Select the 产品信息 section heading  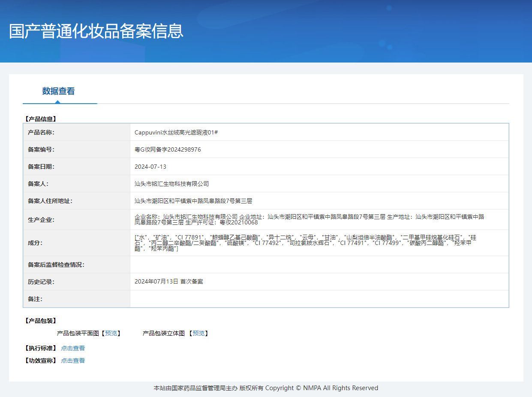[x=40, y=119]
